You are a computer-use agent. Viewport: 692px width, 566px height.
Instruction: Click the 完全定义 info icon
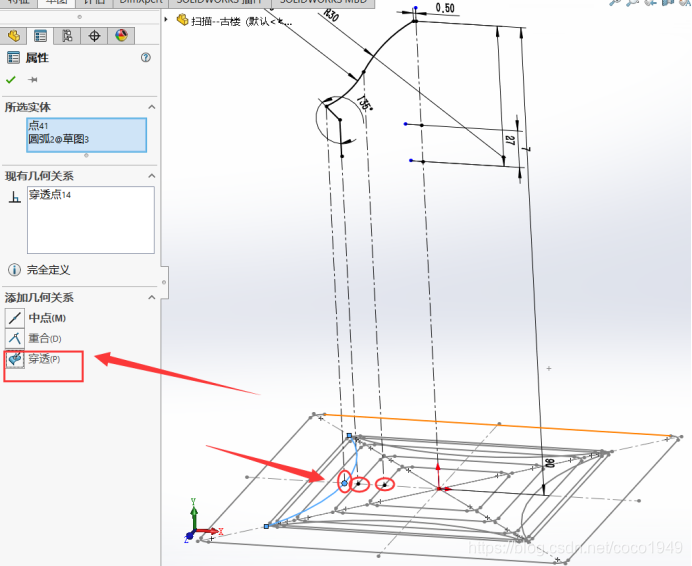point(15,270)
